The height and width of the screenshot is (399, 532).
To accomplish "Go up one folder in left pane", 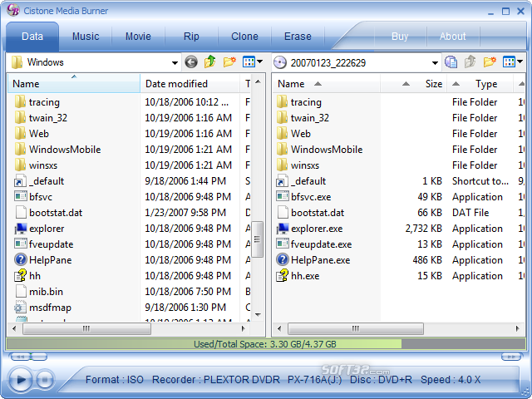I will [x=210, y=62].
